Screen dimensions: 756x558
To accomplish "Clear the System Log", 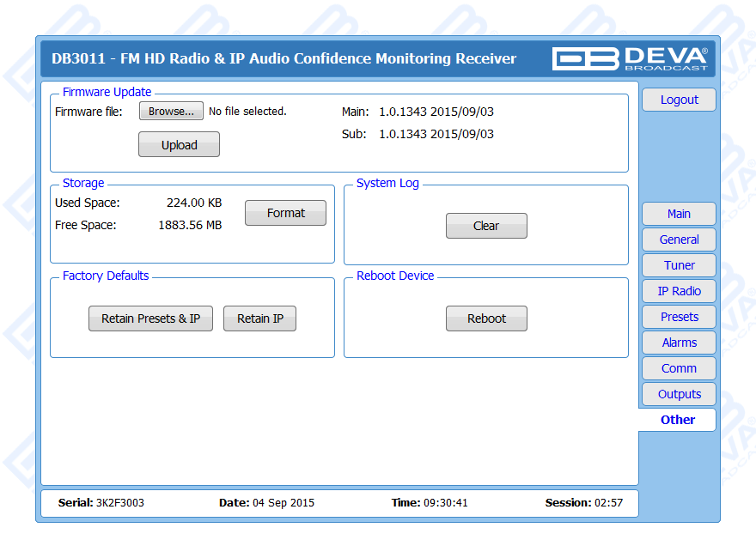I will (485, 226).
